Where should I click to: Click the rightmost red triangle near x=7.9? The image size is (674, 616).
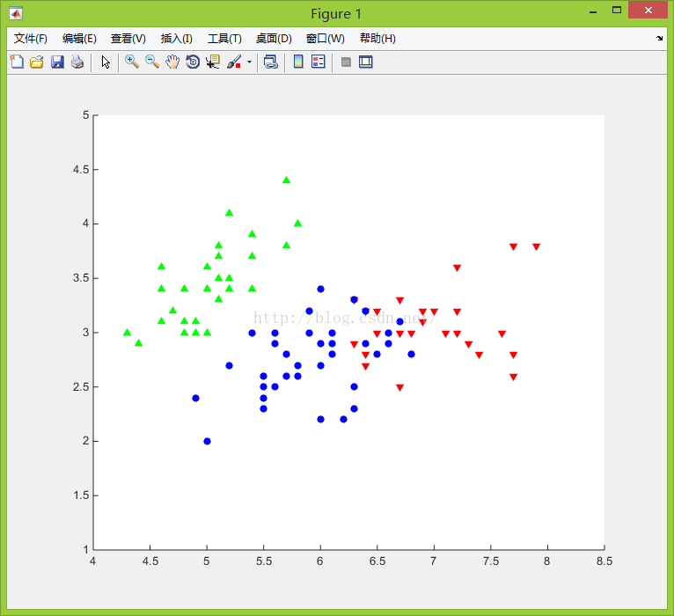point(536,246)
